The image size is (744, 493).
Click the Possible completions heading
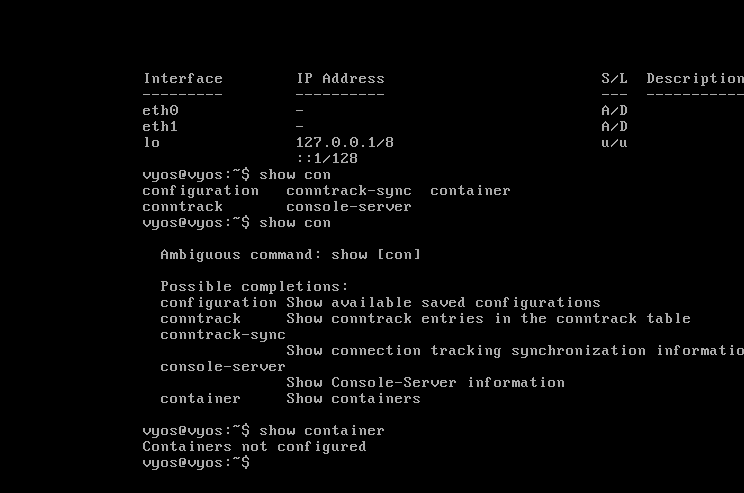click(x=254, y=286)
